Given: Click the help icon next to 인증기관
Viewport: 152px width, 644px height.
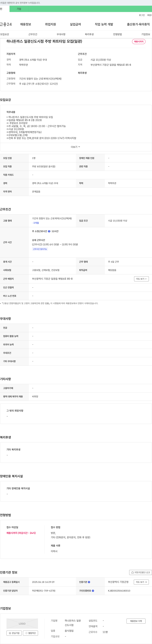Looking at the screenshot, I should click(x=89, y=582).
